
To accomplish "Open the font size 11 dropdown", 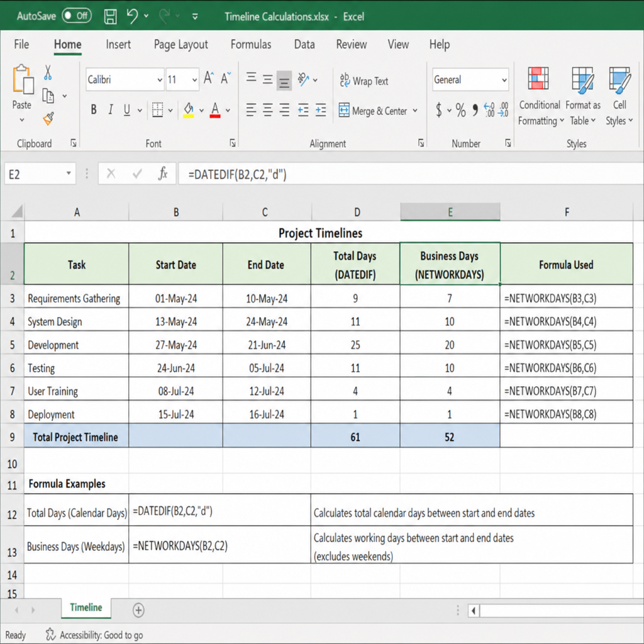I will coord(195,80).
